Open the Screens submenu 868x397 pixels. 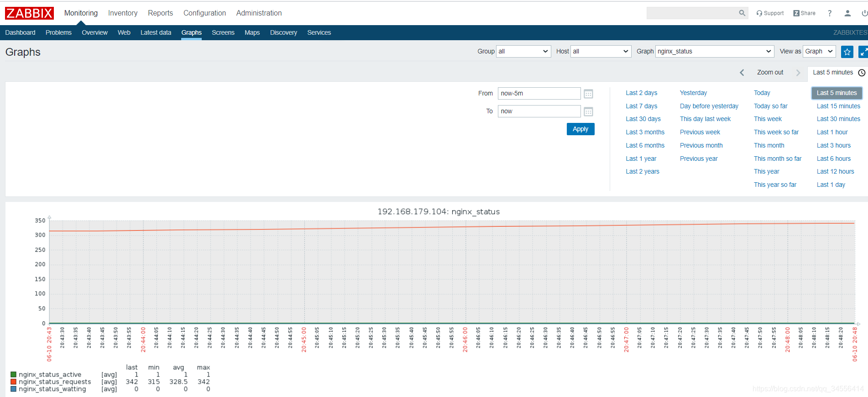click(223, 32)
